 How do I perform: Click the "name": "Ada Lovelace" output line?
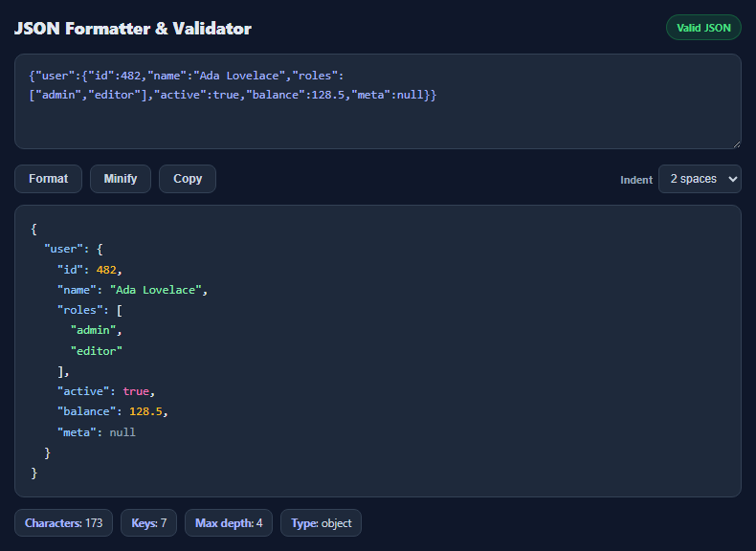[132, 290]
